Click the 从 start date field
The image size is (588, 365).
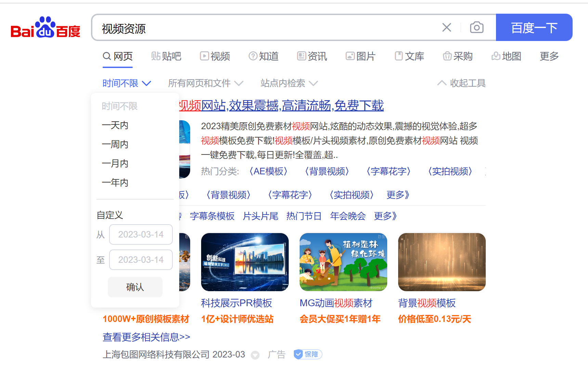(141, 234)
